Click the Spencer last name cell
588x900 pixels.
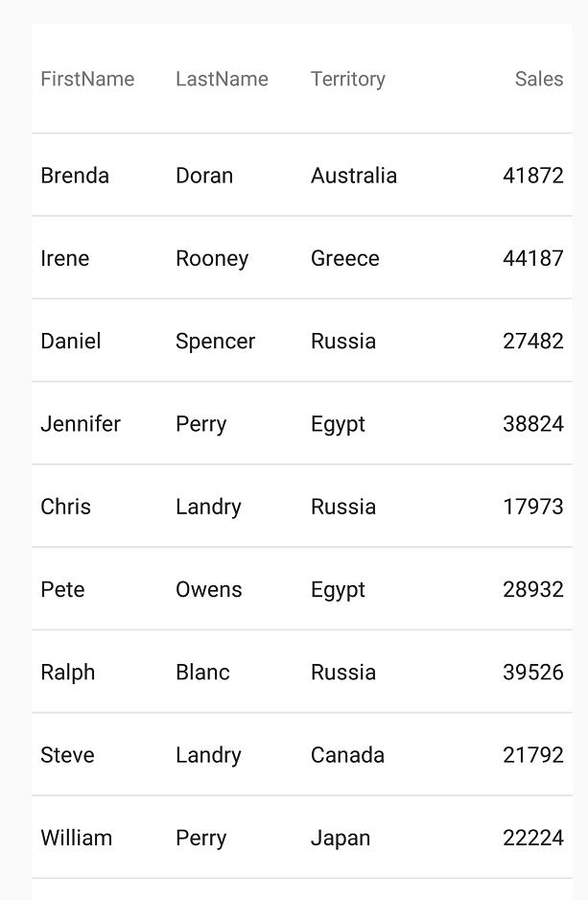coord(215,341)
